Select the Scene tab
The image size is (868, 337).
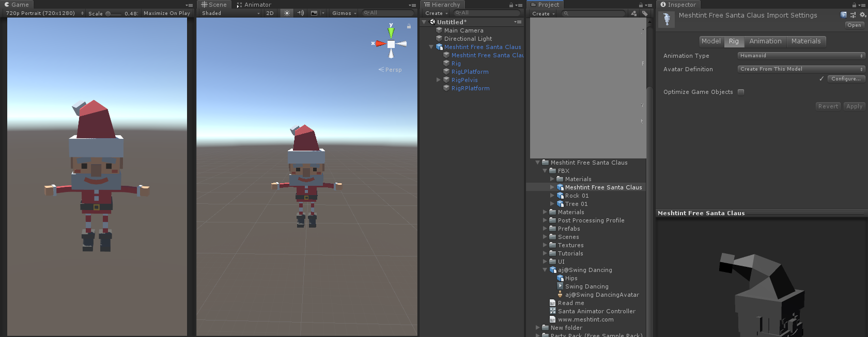pyautogui.click(x=214, y=5)
